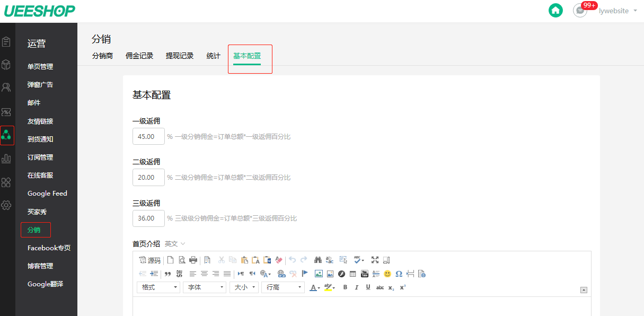Toggle Subscript formatting in editor
Screen dimensions: 644x316
[x=391, y=287]
